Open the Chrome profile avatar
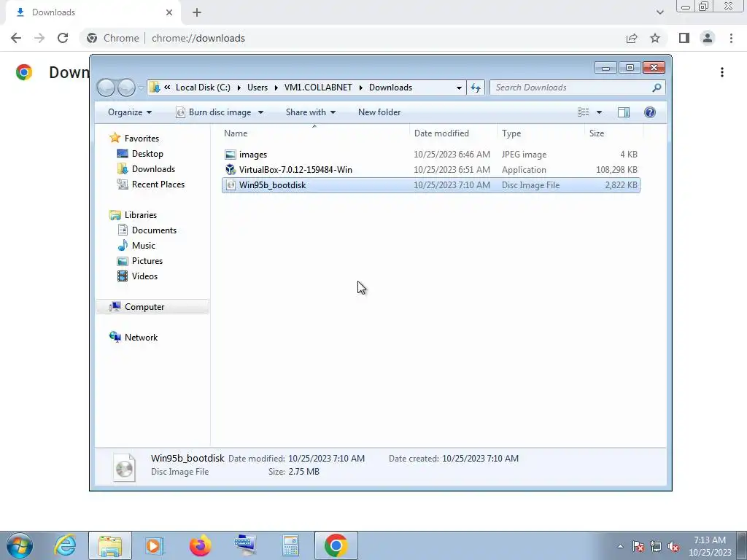The image size is (747, 560). point(708,38)
